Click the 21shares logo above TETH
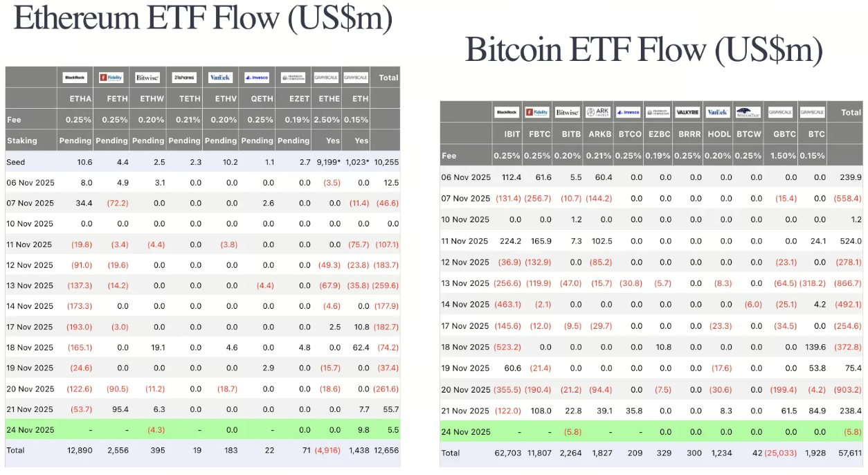868x475 pixels. pos(184,78)
